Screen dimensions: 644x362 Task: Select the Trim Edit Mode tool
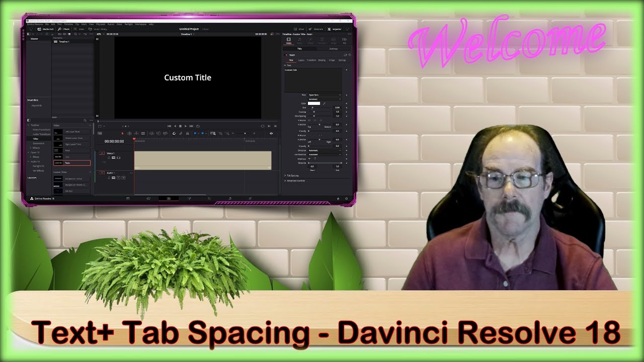[129, 133]
